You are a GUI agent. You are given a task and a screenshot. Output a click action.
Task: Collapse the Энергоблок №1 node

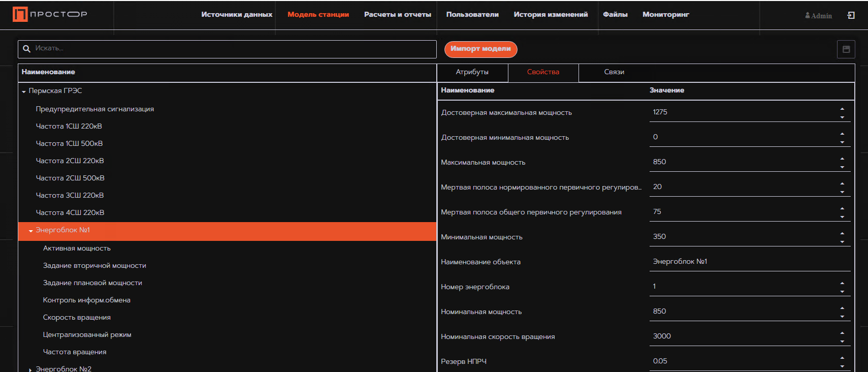tap(31, 231)
